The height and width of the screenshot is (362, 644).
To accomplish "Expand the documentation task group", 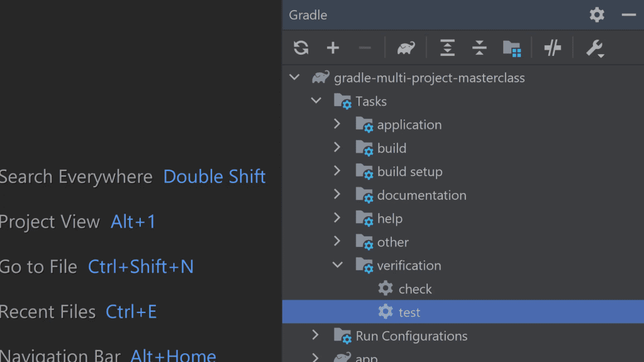I will click(x=337, y=195).
